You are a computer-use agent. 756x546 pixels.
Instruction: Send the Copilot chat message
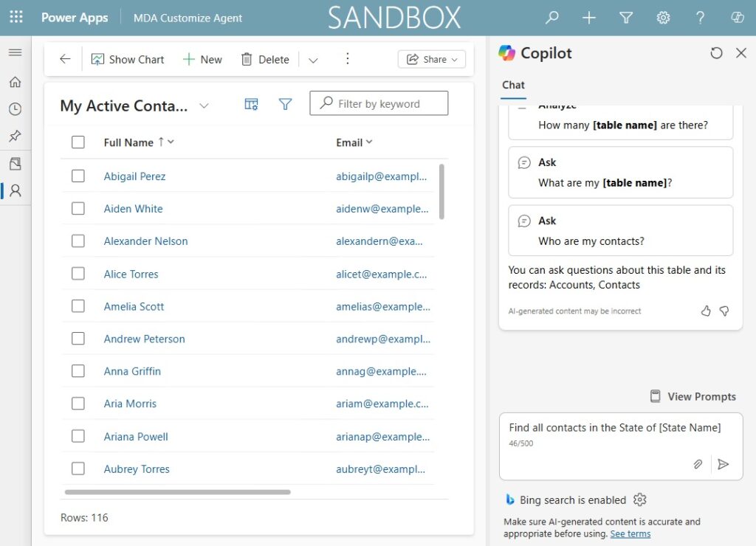pyautogui.click(x=724, y=464)
